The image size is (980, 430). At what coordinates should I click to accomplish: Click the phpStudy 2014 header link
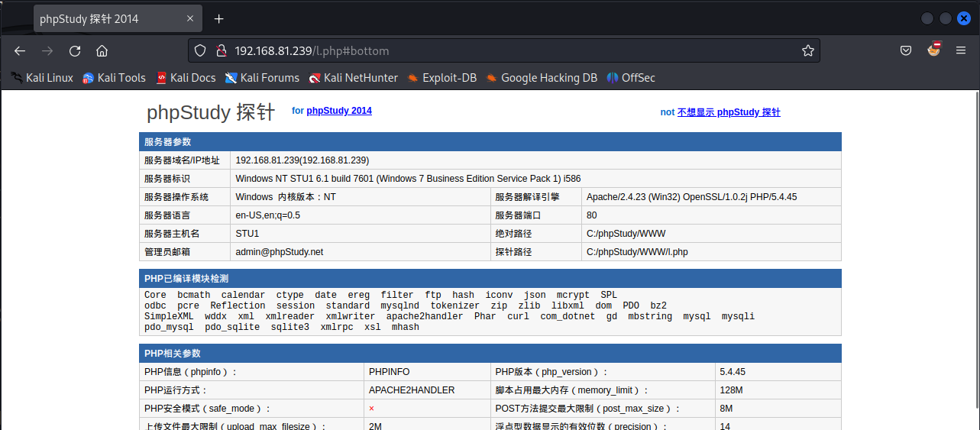[x=339, y=111]
